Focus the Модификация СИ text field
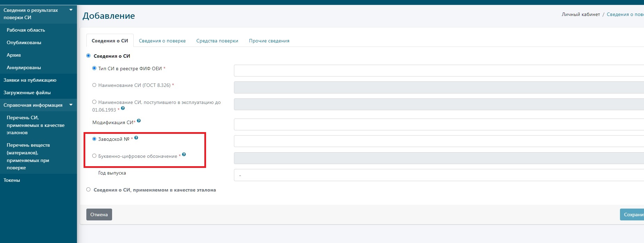This screenshot has height=243, width=644. tap(439, 124)
